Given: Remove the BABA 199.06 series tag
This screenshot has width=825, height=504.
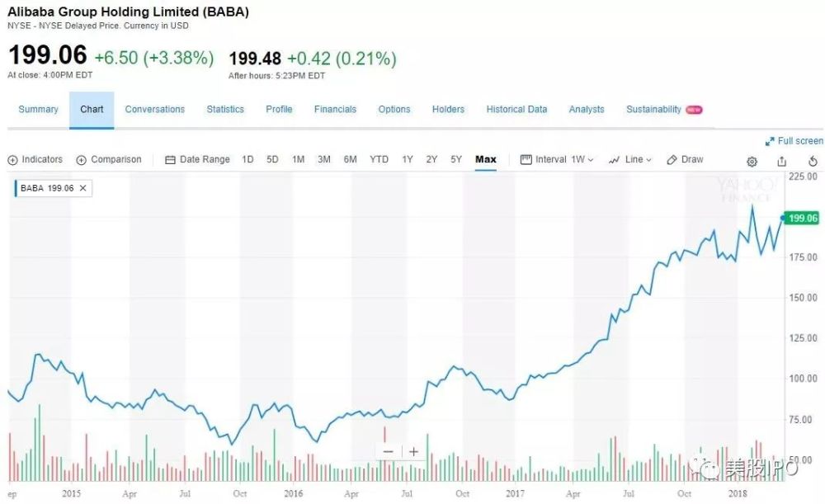Looking at the screenshot, I should pyautogui.click(x=83, y=188).
